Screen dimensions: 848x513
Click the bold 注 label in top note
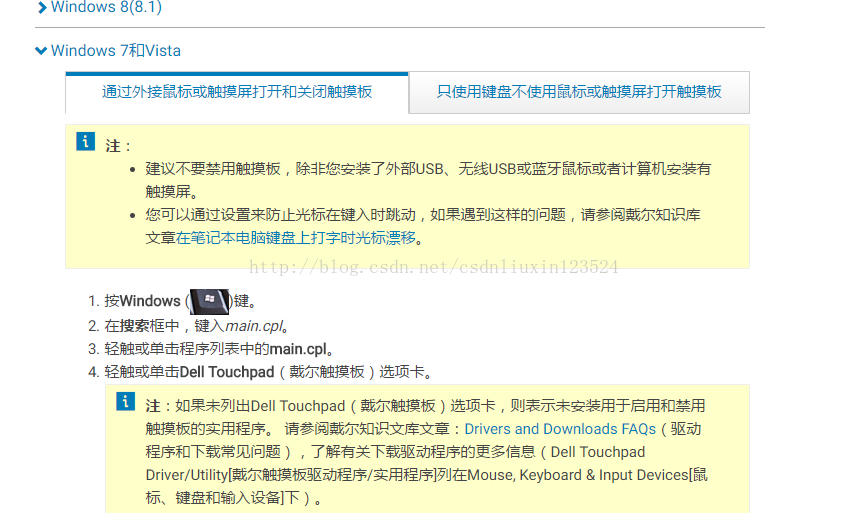113,146
